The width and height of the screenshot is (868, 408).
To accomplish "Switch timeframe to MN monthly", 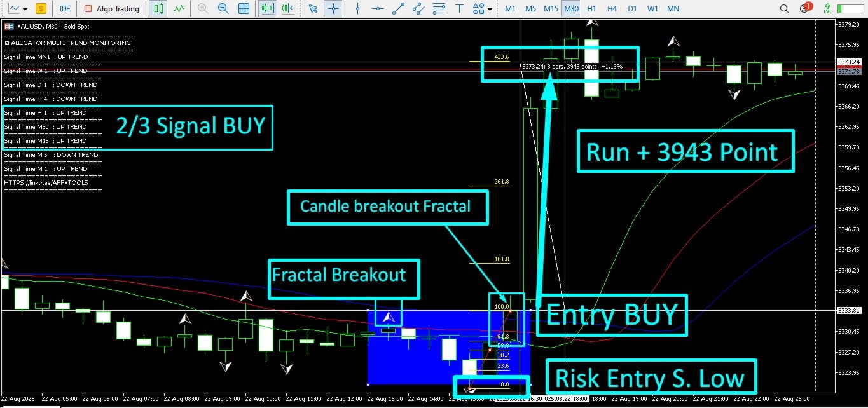I will (x=673, y=9).
